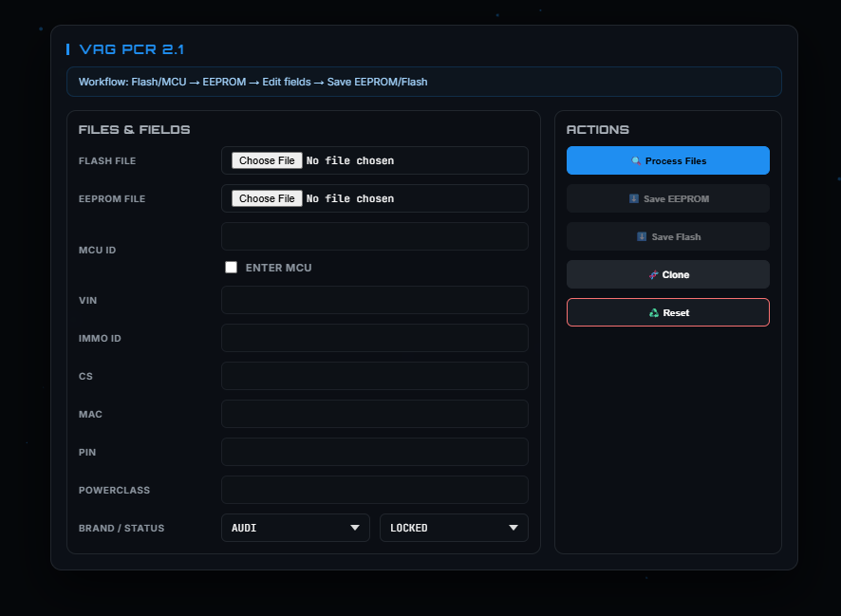Click the magnifier icon on Process Files
Image resolution: width=841 pixels, height=616 pixels.
(637, 161)
